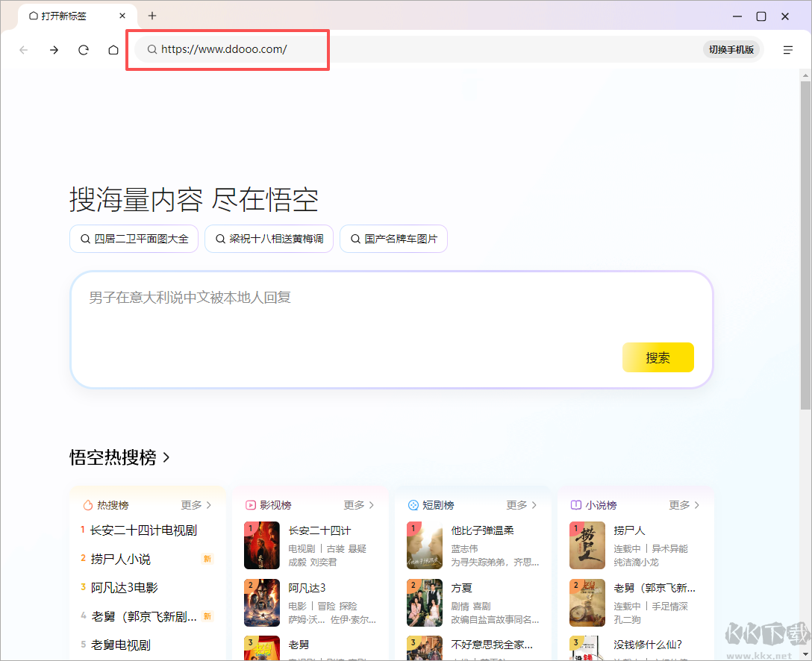Open 阿凡达3 title in 影视榜
The width and height of the screenshot is (812, 661).
[307, 588]
